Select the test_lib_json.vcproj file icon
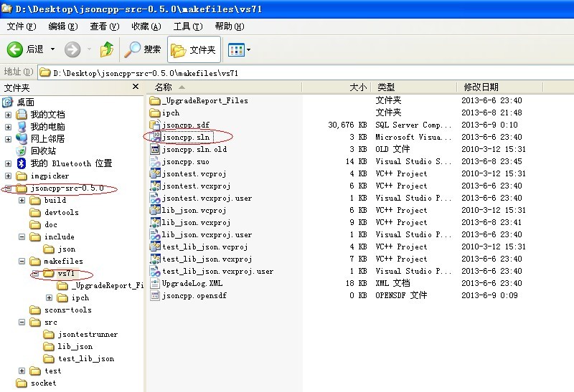The width and height of the screenshot is (574, 392). click(x=155, y=247)
